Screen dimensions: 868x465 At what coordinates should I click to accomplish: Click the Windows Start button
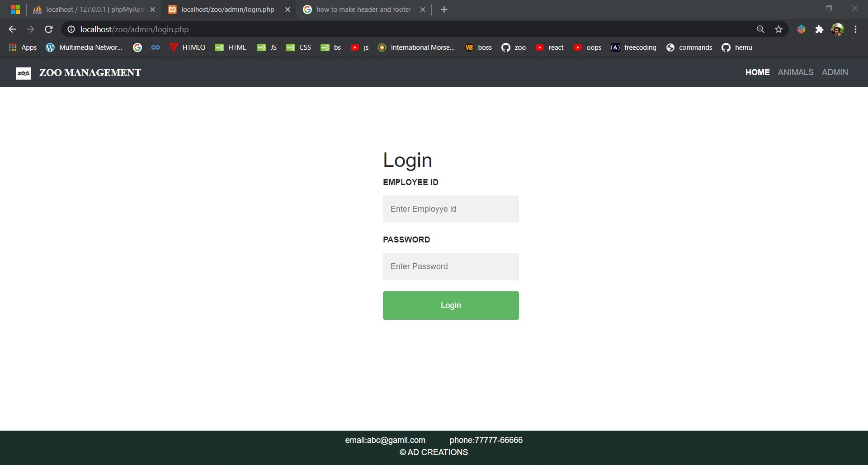pos(15,9)
